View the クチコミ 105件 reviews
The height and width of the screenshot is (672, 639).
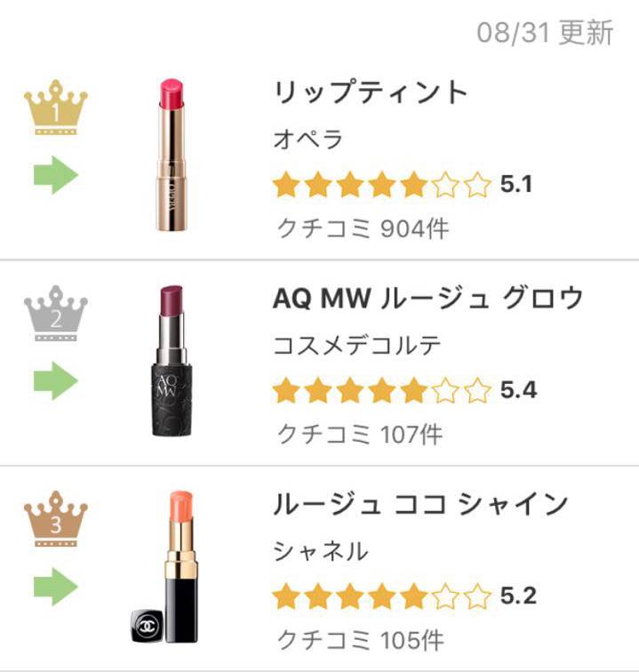pyautogui.click(x=360, y=639)
